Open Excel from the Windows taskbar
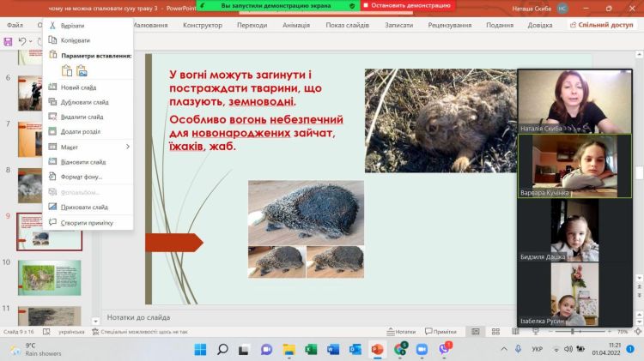The image size is (644, 361). [x=311, y=349]
